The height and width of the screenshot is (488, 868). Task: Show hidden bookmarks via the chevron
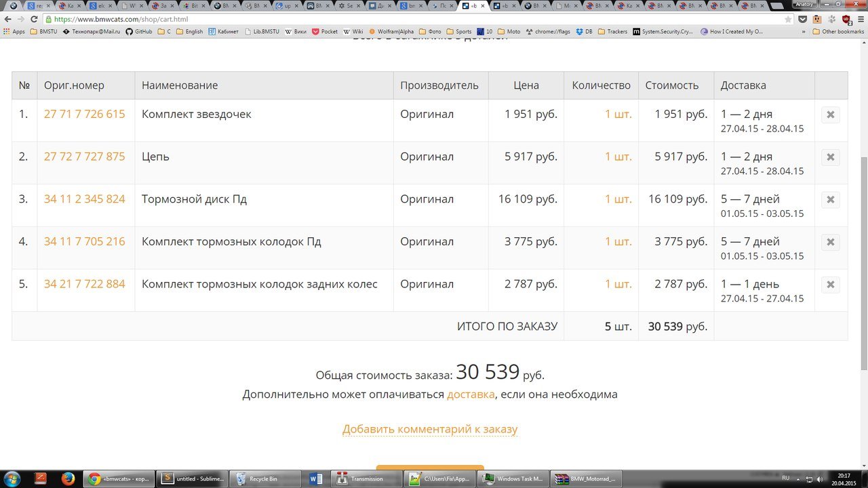tap(804, 32)
